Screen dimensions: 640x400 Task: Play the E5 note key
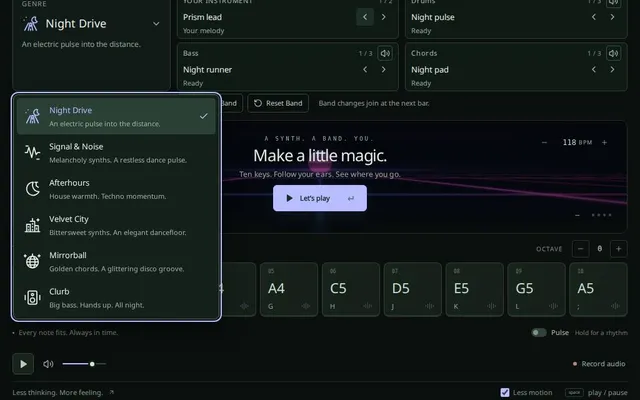[x=474, y=289]
